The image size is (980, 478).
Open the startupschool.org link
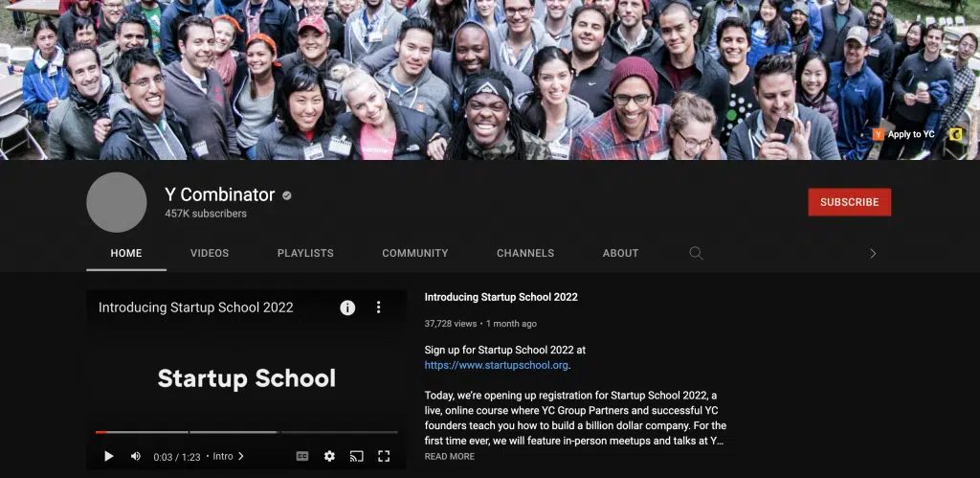tap(497, 365)
